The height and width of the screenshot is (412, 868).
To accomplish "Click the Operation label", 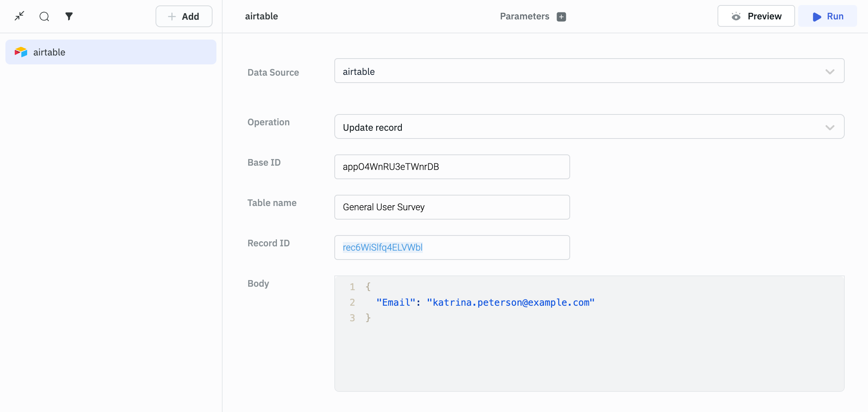I will [268, 122].
